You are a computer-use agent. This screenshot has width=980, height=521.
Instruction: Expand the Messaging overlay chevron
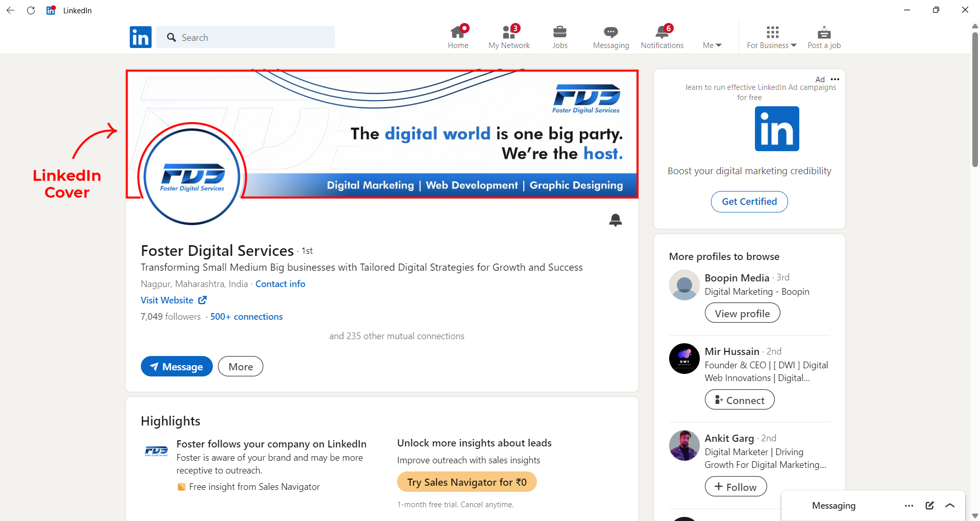pyautogui.click(x=950, y=505)
